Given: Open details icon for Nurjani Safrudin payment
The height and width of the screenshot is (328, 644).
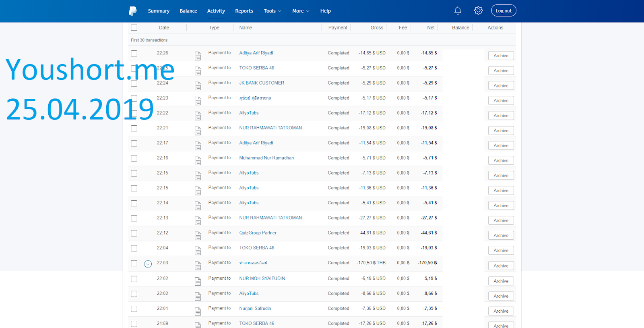Looking at the screenshot, I should coord(198,311).
